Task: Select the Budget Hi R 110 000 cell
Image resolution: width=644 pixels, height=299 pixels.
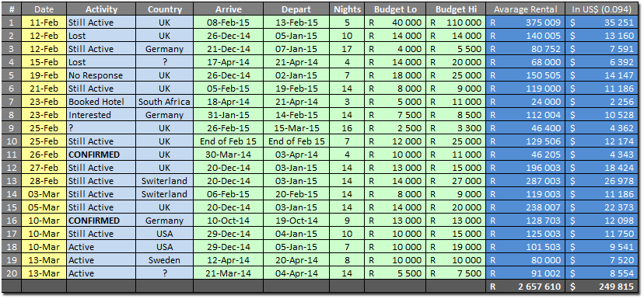Action: (456, 23)
